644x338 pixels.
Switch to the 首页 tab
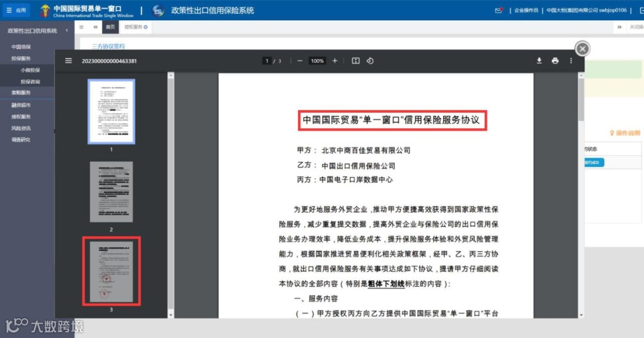pos(110,27)
